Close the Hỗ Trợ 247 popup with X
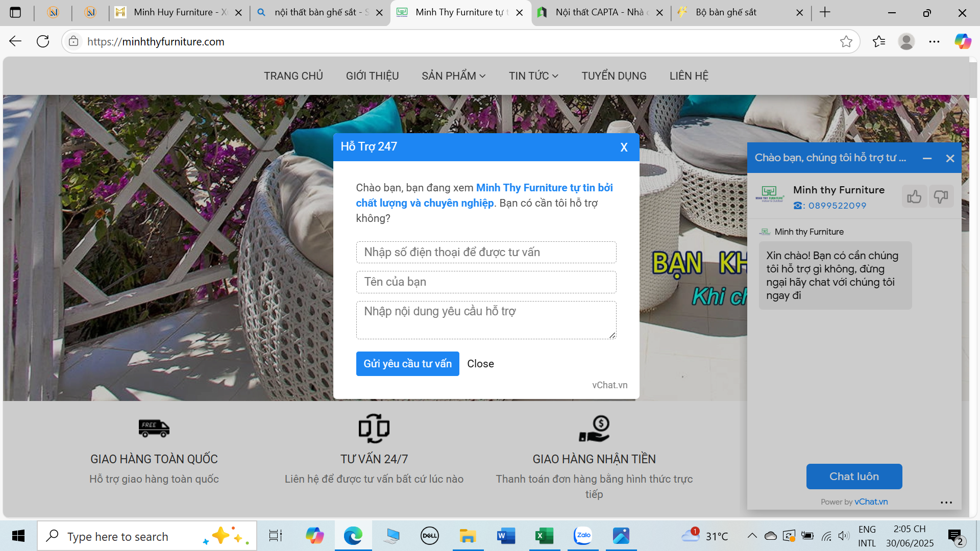Screen dimensions: 980x551 (624, 147)
